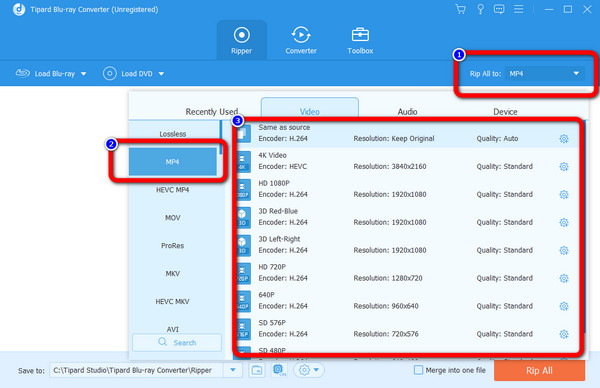Select the HD 1080P preset row
This screenshot has width=600, height=388.
[x=406, y=189]
